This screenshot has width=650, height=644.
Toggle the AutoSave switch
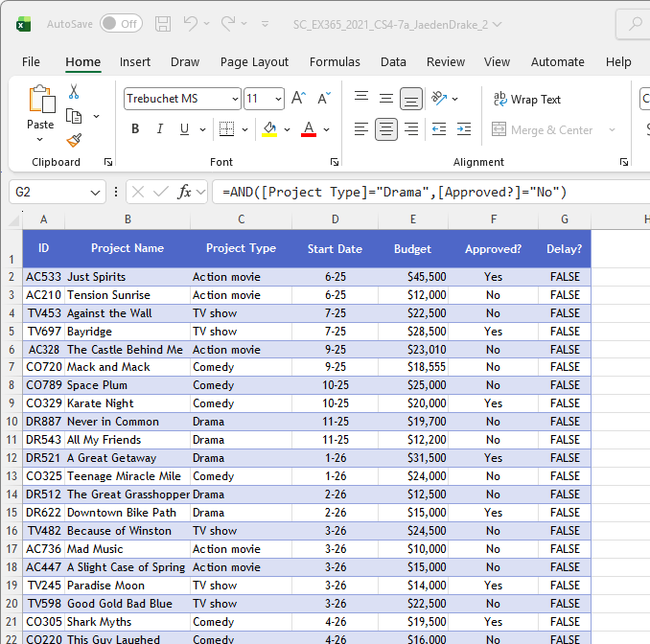(121, 23)
